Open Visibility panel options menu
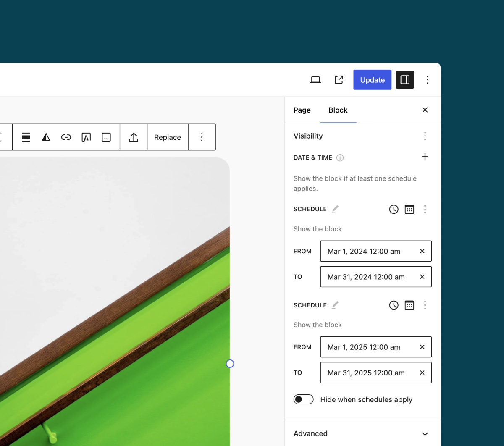 point(425,136)
